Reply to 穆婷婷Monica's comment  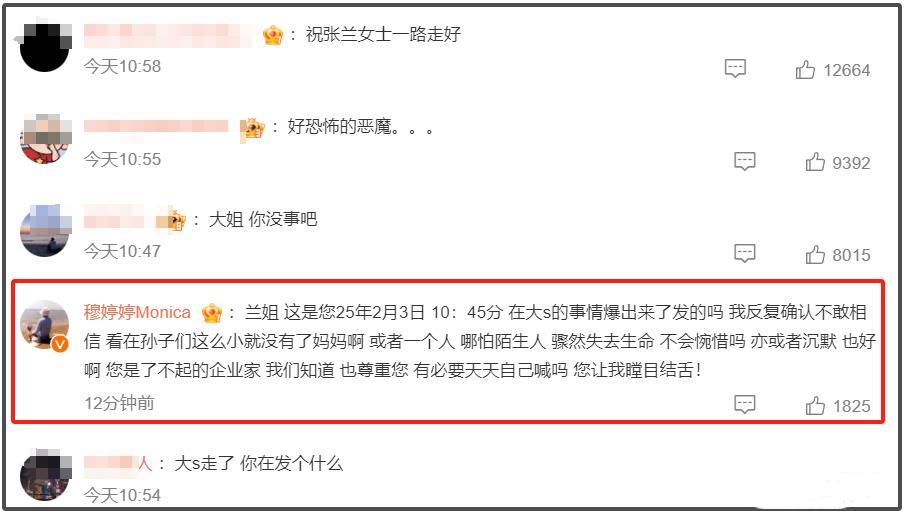(744, 404)
